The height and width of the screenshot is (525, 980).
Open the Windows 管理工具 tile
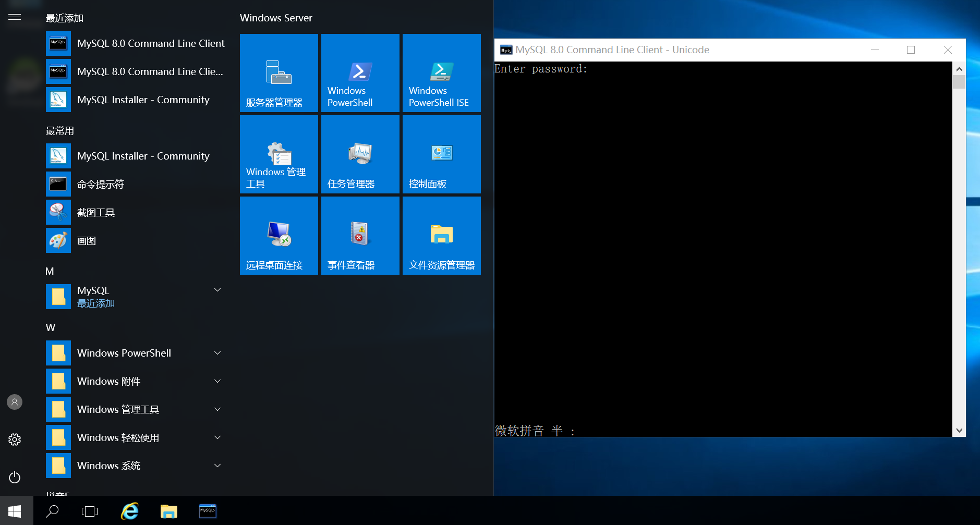tap(279, 154)
